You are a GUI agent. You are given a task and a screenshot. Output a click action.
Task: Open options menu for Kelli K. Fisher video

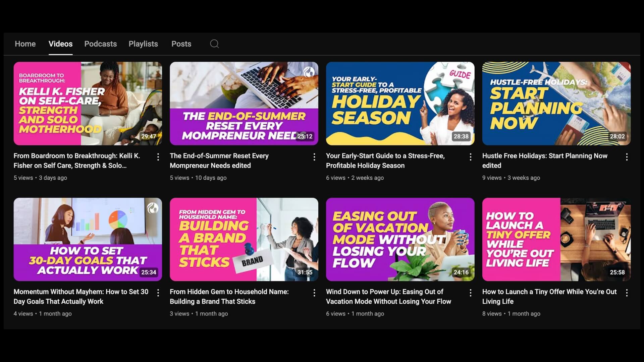pos(158,157)
